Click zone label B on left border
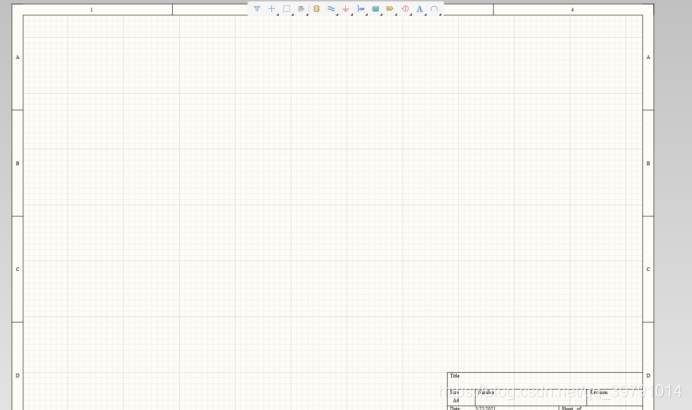692x410 pixels. click(x=17, y=163)
